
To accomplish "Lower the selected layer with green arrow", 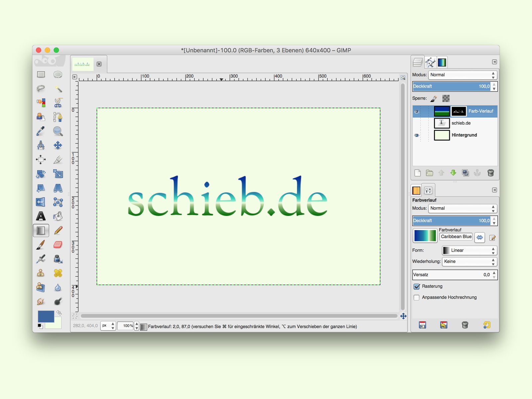I will tap(453, 173).
